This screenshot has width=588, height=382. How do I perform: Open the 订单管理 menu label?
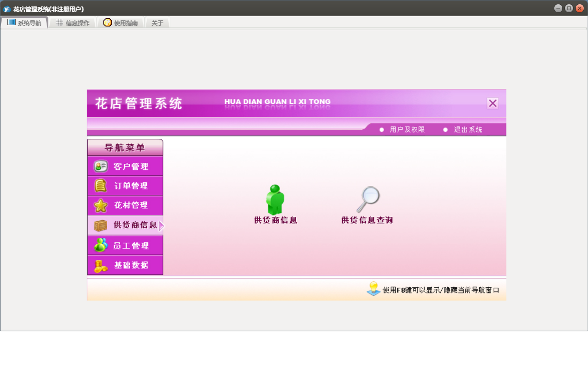pyautogui.click(x=131, y=186)
